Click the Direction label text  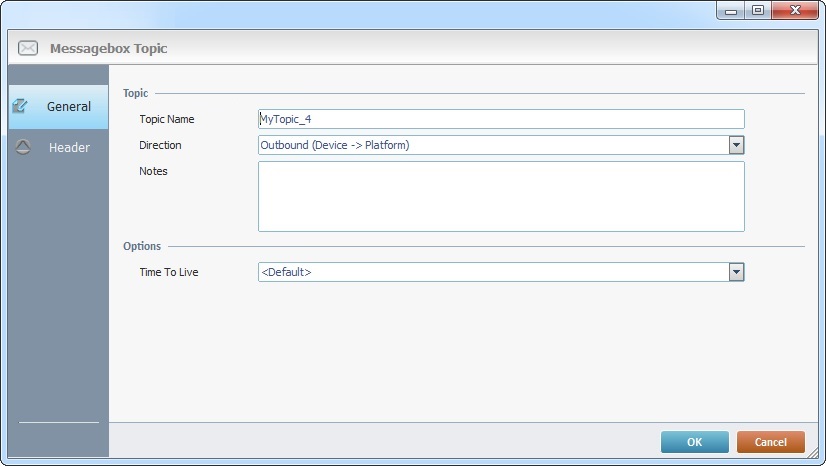pyautogui.click(x=161, y=145)
